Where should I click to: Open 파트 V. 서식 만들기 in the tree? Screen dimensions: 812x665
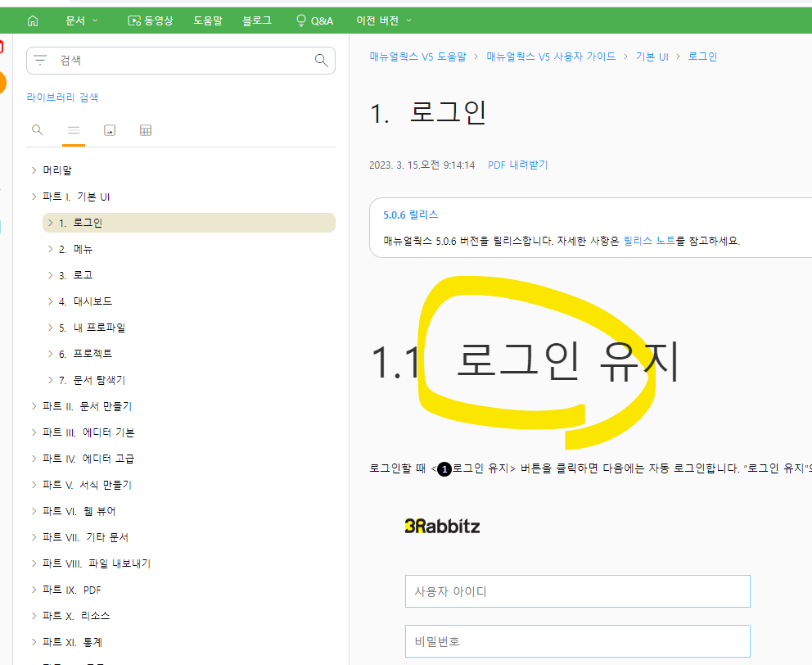87,485
